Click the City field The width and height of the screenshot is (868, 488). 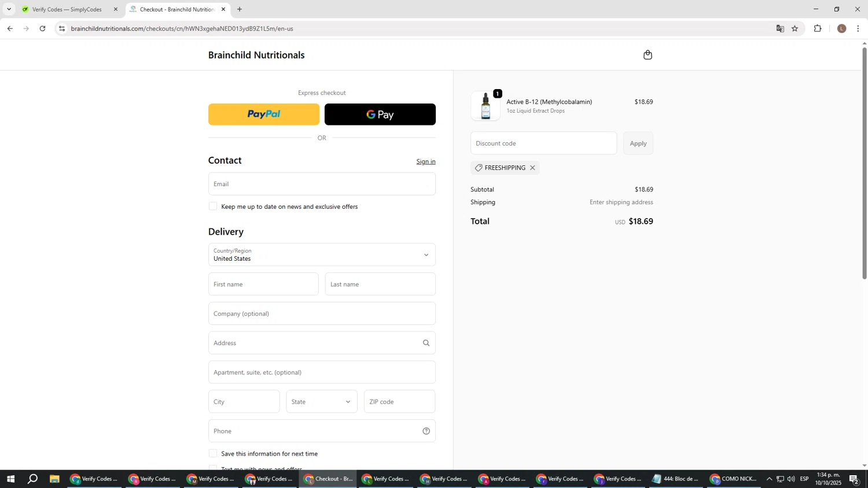click(x=244, y=401)
